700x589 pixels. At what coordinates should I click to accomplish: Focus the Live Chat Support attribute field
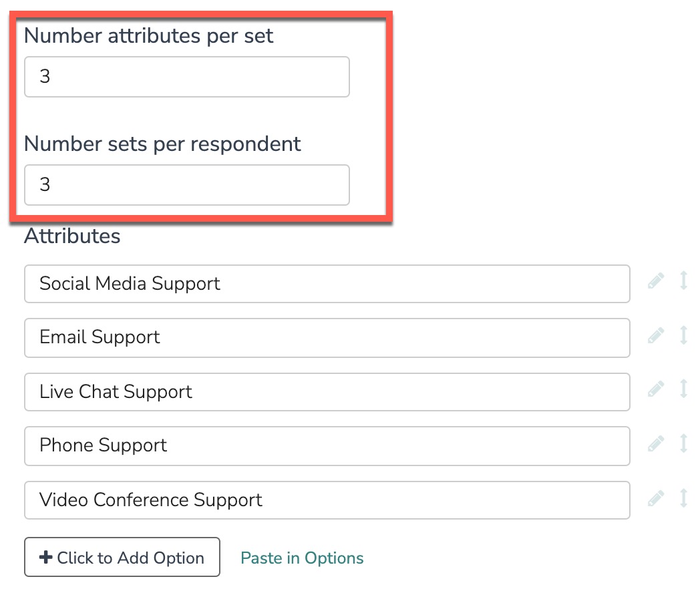[327, 392]
